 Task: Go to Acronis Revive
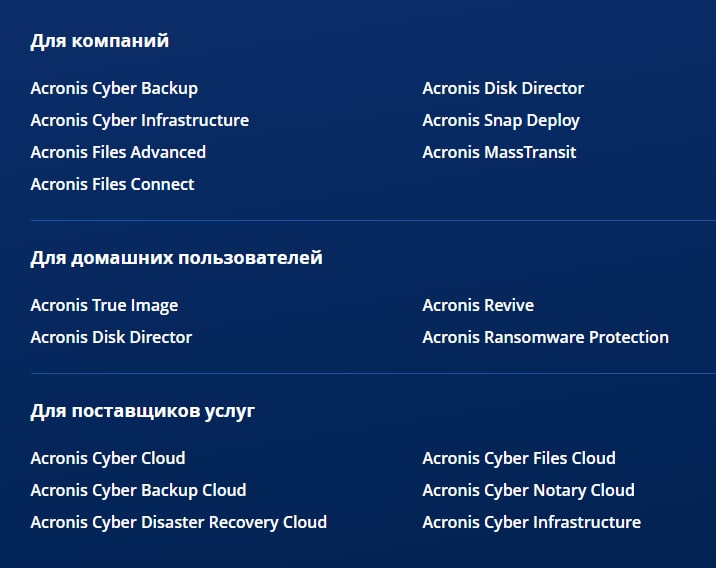pos(478,305)
